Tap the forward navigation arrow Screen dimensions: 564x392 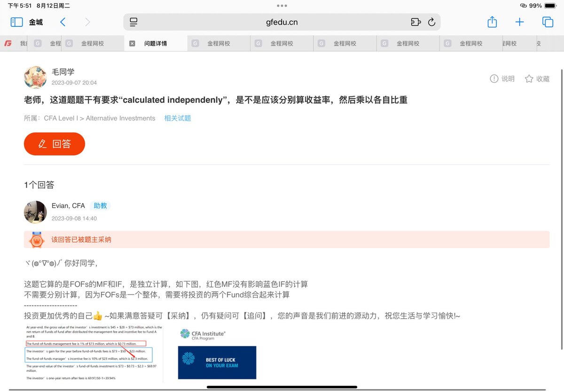click(87, 22)
